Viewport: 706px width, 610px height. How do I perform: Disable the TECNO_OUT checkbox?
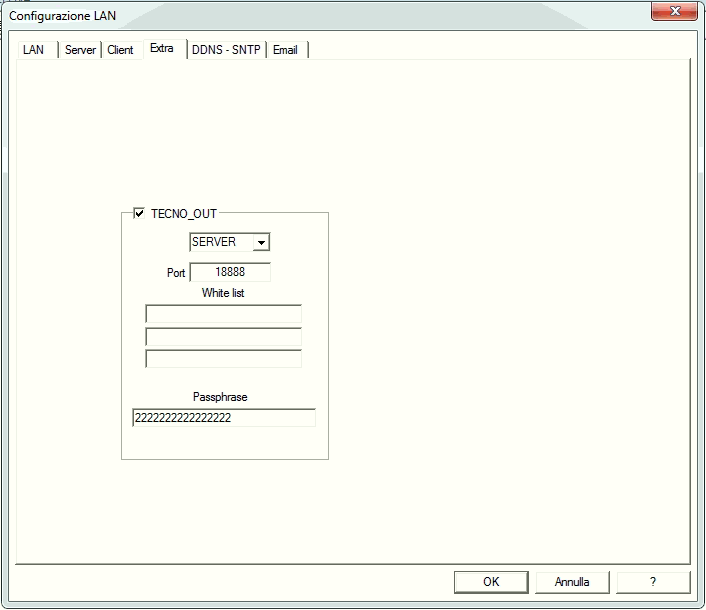pos(139,213)
